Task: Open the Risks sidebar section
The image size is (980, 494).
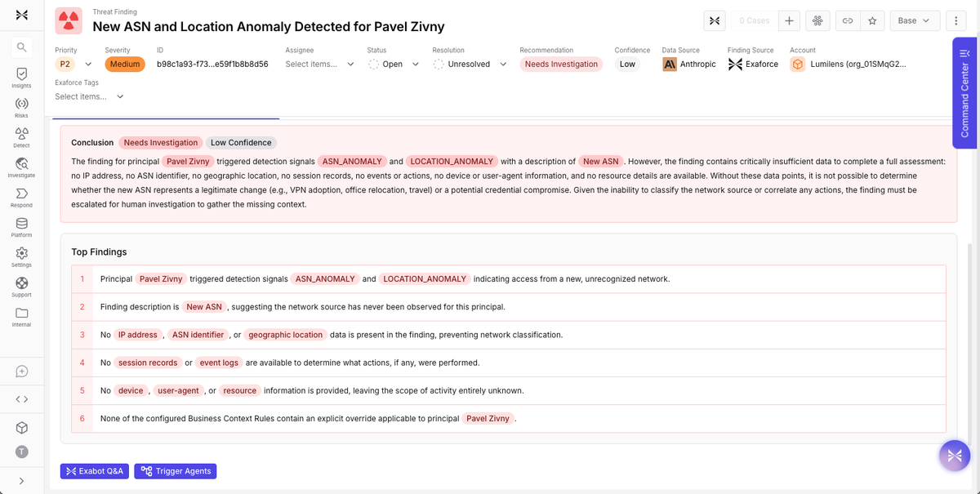Action: (21, 108)
